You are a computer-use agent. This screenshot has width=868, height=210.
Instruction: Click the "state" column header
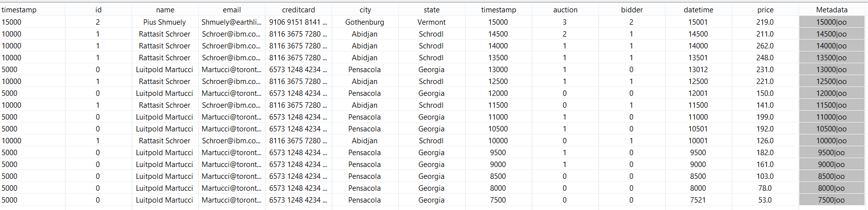pos(431,10)
